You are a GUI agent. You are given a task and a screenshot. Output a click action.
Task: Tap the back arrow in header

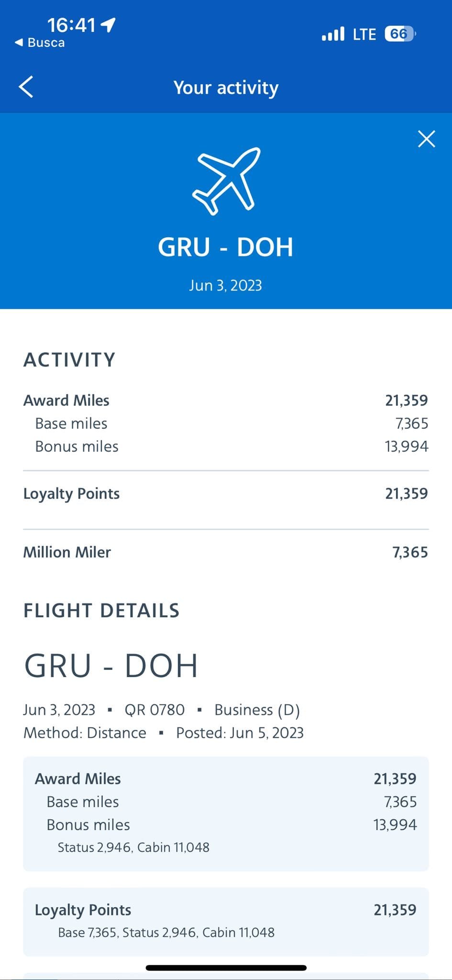point(26,87)
